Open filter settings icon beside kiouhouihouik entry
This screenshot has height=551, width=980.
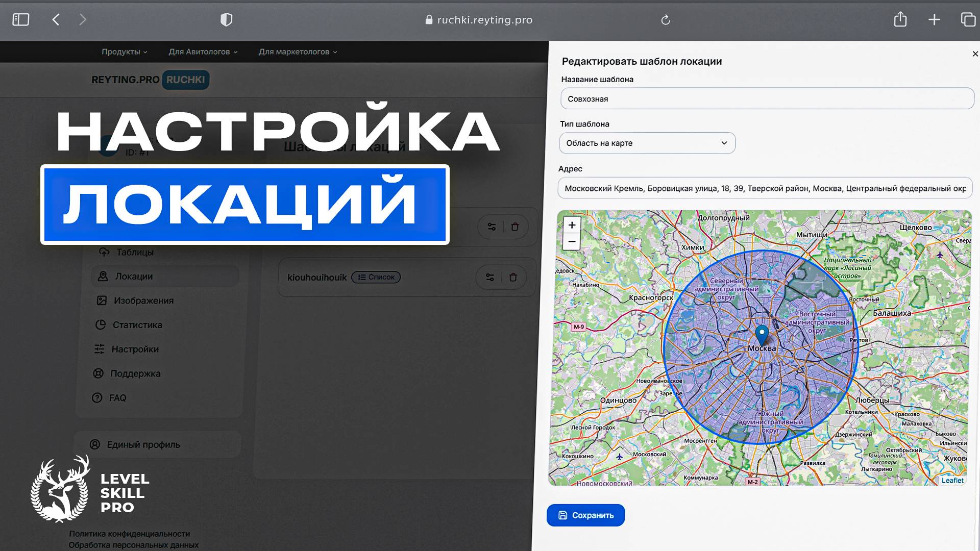pyautogui.click(x=489, y=277)
